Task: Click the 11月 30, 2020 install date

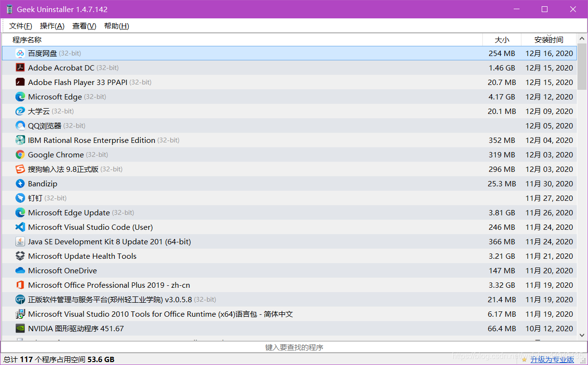Action: pos(549,183)
